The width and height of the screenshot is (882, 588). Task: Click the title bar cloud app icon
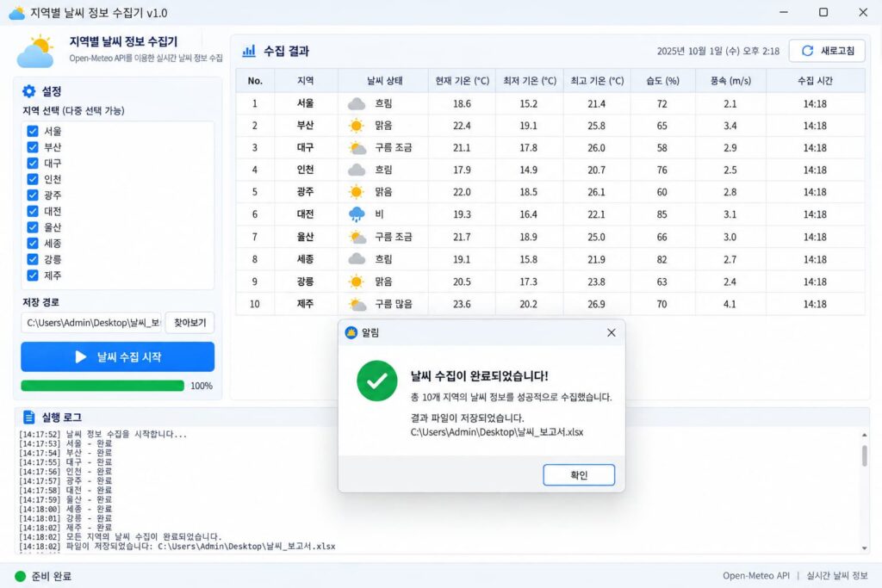click(17, 12)
